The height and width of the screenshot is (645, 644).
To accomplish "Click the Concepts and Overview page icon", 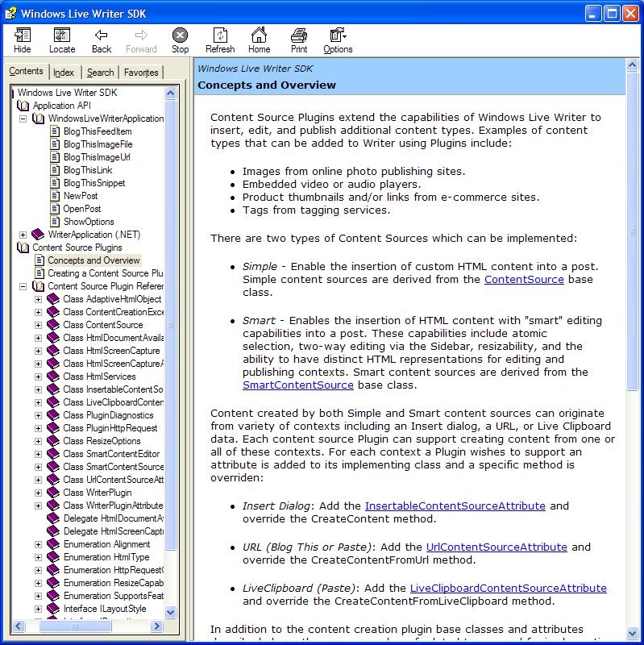I will 39,260.
